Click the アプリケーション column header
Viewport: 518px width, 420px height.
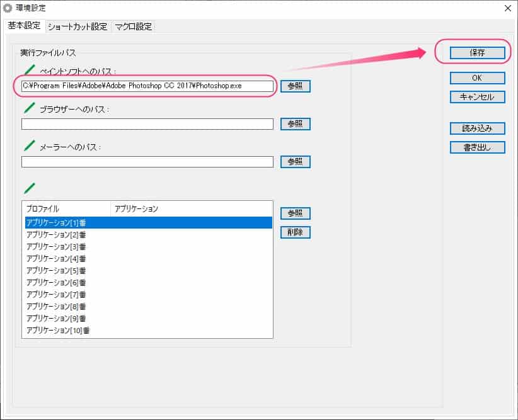pyautogui.click(x=192, y=208)
